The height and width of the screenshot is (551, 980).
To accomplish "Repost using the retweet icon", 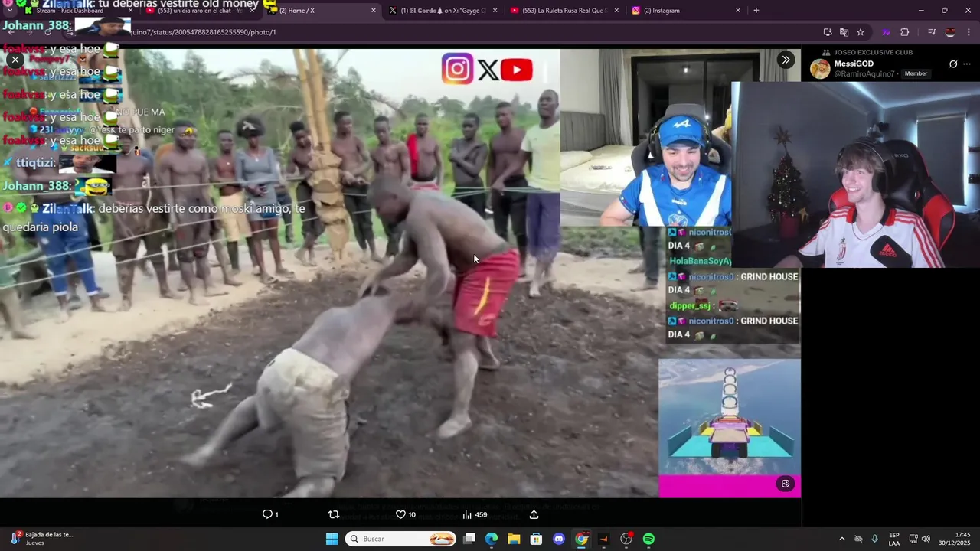I will click(334, 514).
